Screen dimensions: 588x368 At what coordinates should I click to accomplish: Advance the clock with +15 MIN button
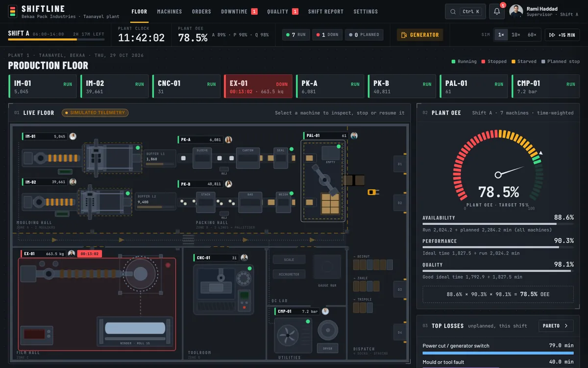click(x=563, y=35)
